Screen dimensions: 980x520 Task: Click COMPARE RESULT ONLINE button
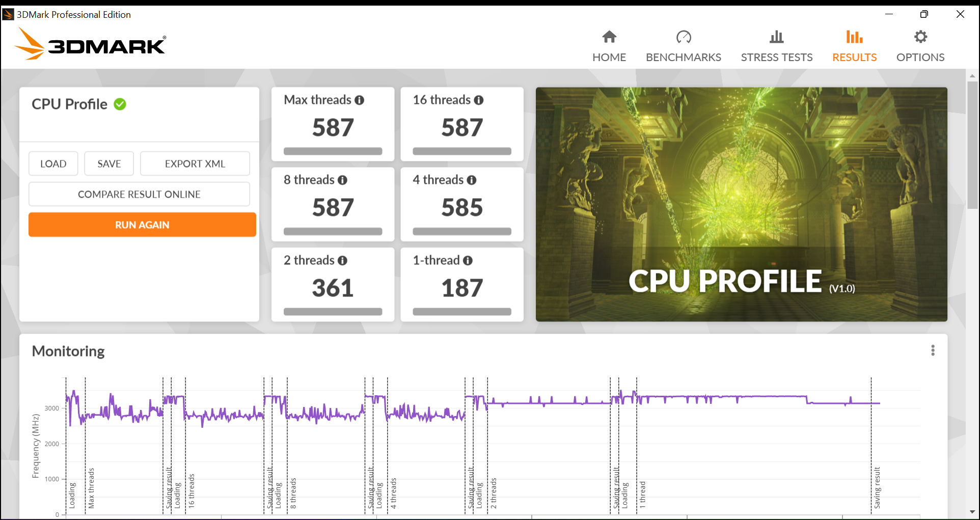pos(139,194)
